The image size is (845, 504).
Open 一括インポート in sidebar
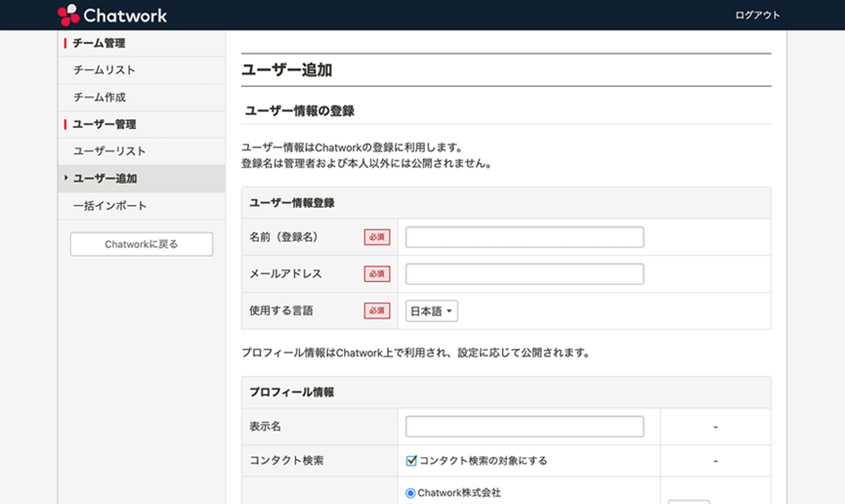point(142,206)
